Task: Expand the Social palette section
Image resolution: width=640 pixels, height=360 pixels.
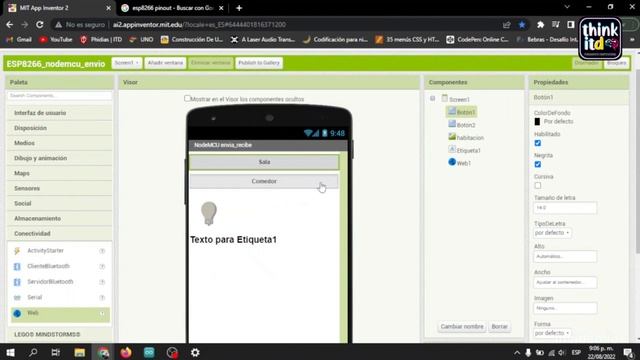Action: [60, 203]
